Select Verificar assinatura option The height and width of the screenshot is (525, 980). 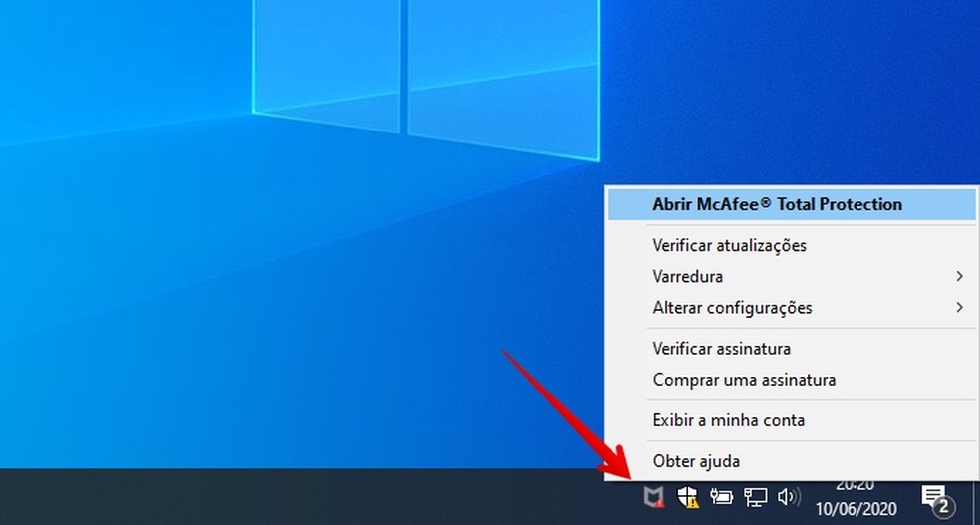click(x=791, y=348)
